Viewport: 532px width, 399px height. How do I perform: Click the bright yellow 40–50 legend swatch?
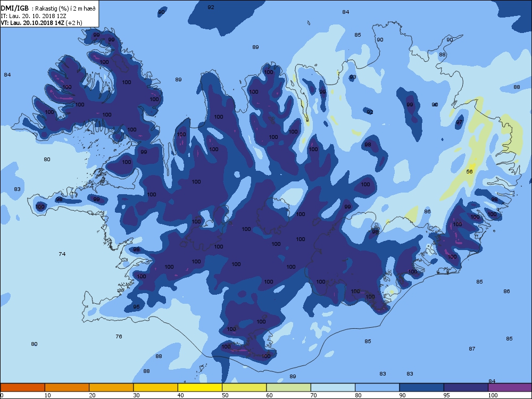coord(200,387)
